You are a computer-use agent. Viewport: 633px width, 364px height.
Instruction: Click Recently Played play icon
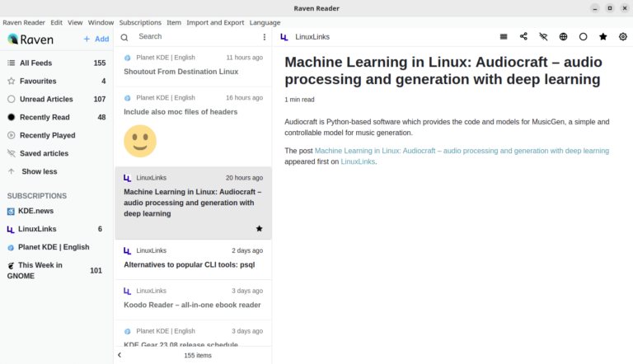coord(12,136)
